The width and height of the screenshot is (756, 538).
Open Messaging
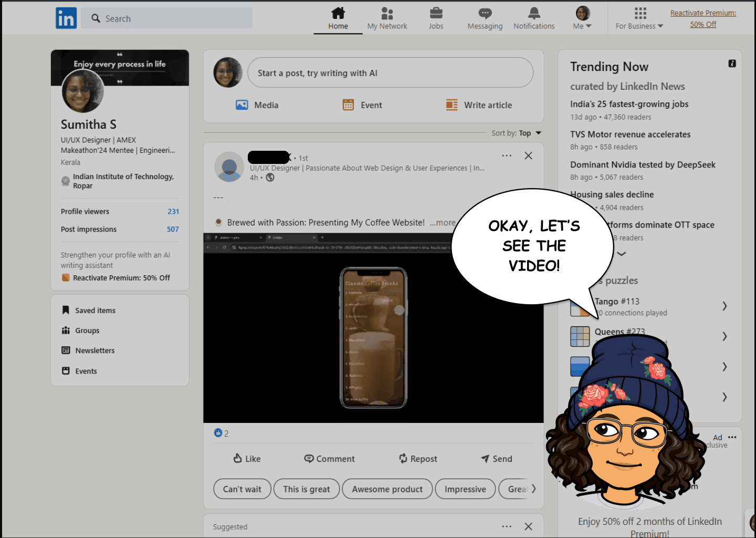(485, 19)
